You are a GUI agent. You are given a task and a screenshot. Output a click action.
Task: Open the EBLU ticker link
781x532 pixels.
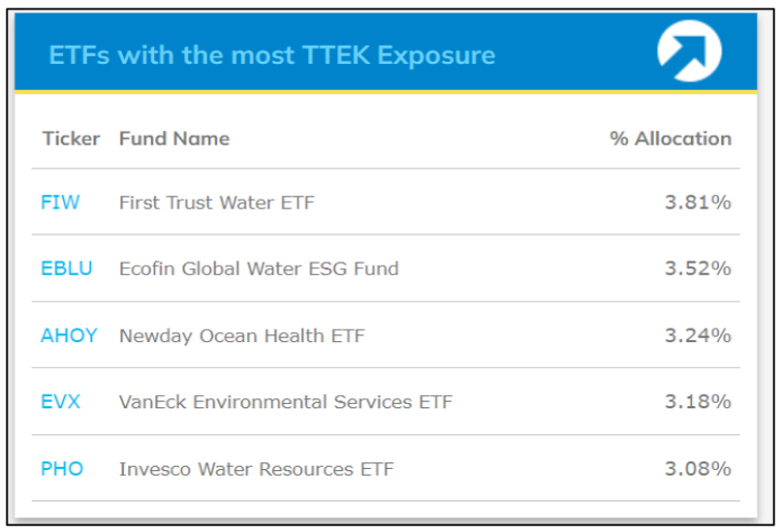pyautogui.click(x=67, y=268)
